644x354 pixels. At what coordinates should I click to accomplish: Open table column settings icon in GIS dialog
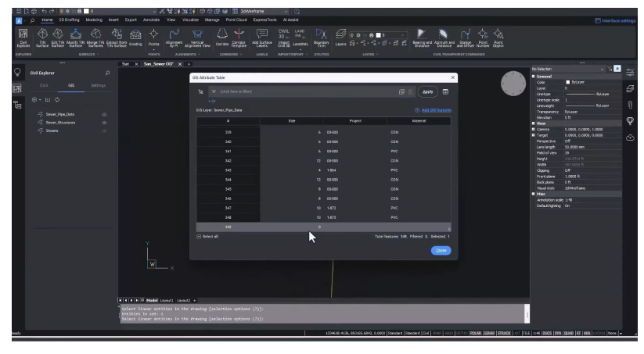point(445,92)
